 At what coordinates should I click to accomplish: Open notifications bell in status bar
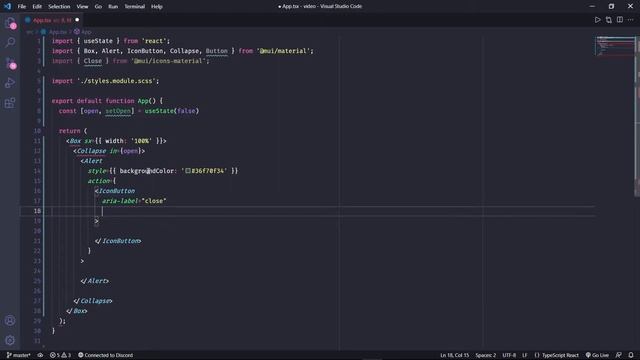coord(631,355)
